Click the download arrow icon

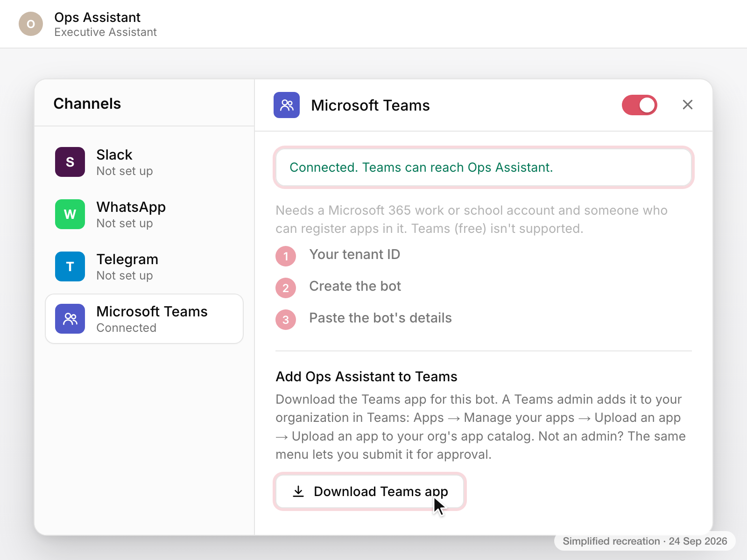click(298, 491)
